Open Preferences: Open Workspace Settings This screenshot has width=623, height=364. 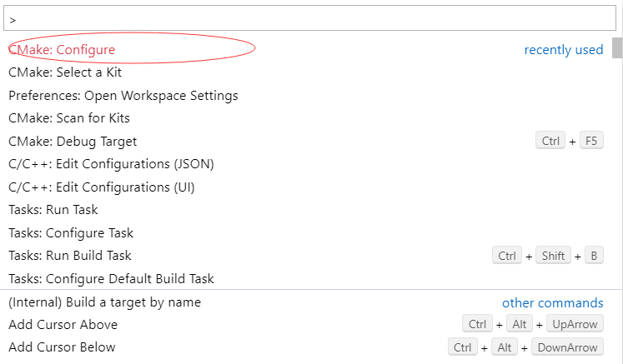pyautogui.click(x=306, y=96)
